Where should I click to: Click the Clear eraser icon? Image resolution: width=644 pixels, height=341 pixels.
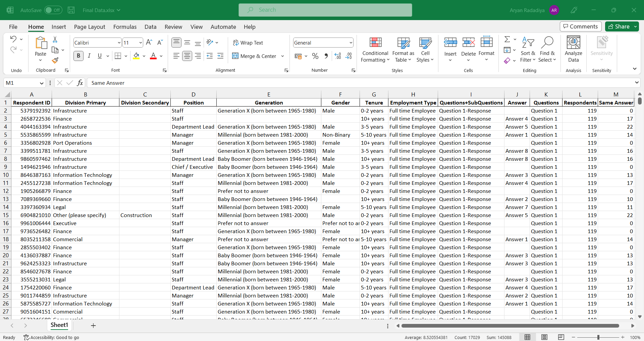[507, 61]
